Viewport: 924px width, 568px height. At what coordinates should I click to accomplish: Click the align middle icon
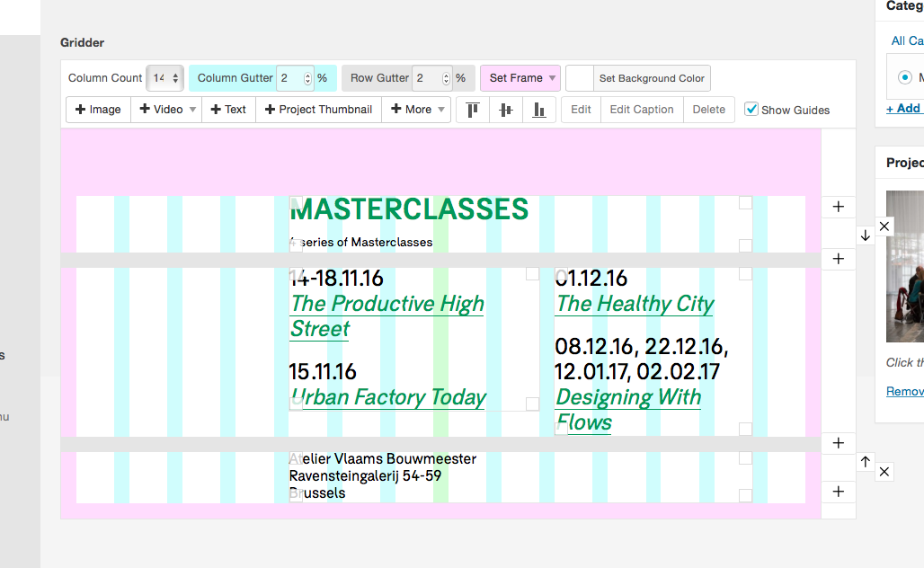[x=506, y=110]
